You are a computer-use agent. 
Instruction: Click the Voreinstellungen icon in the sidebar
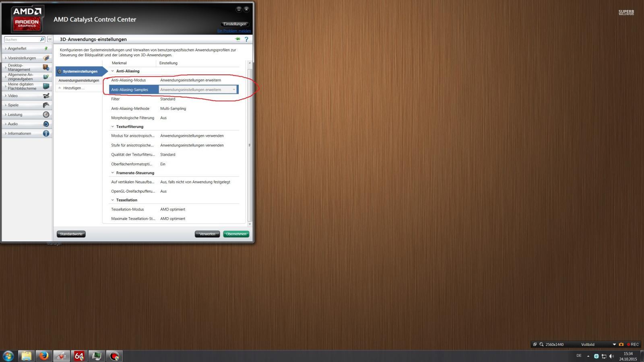pyautogui.click(x=46, y=58)
